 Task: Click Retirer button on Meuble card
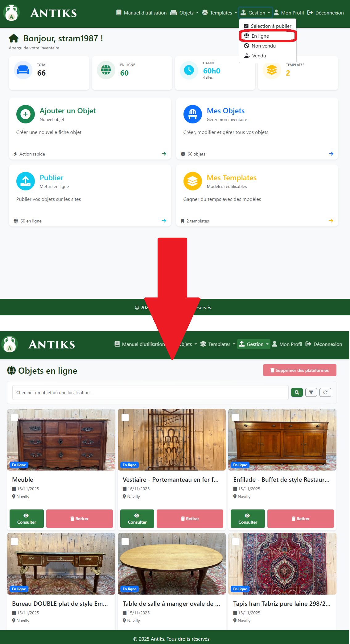coord(80,519)
